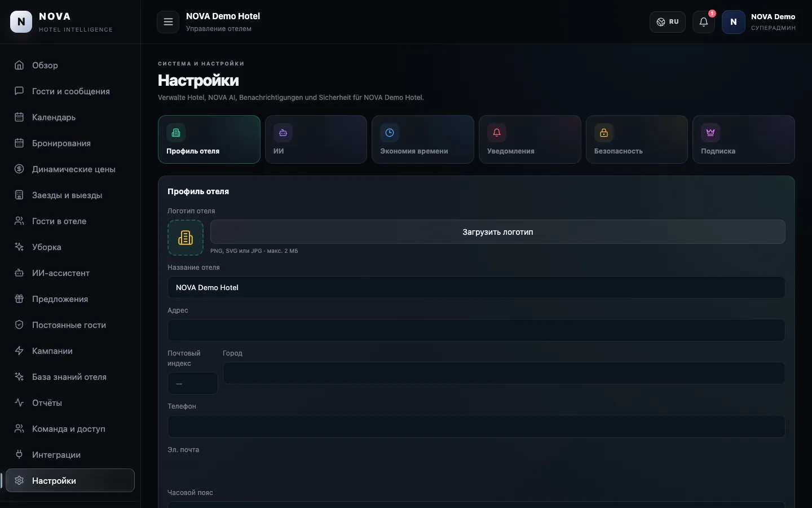Click the plug icon beside Интеграции
812x508 pixels.
point(19,454)
